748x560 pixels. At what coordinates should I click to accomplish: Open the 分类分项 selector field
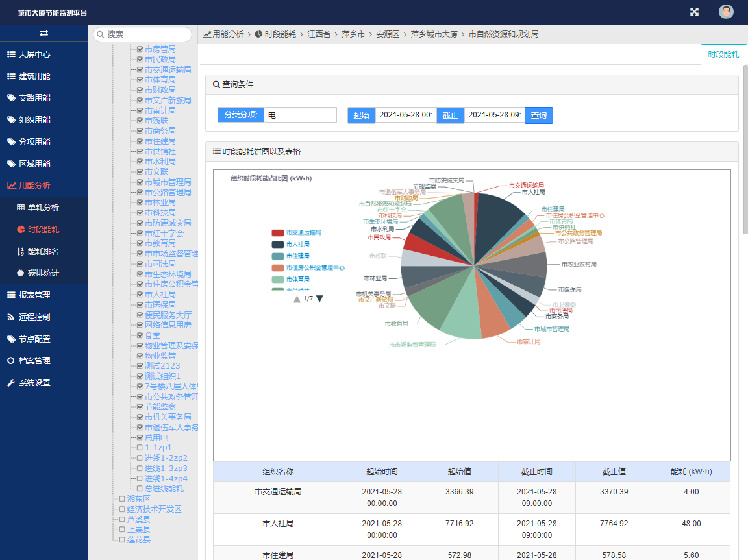(x=300, y=115)
